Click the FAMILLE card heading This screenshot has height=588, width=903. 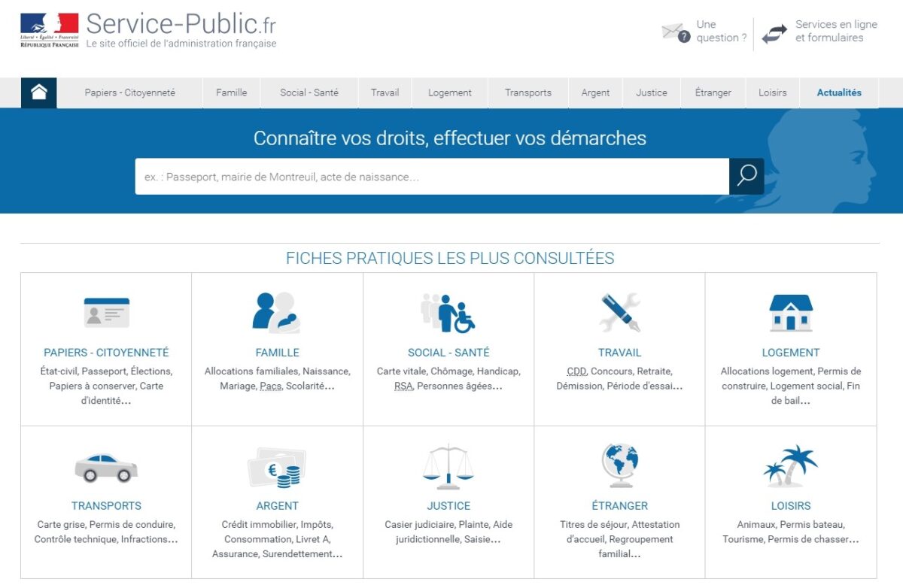(277, 353)
